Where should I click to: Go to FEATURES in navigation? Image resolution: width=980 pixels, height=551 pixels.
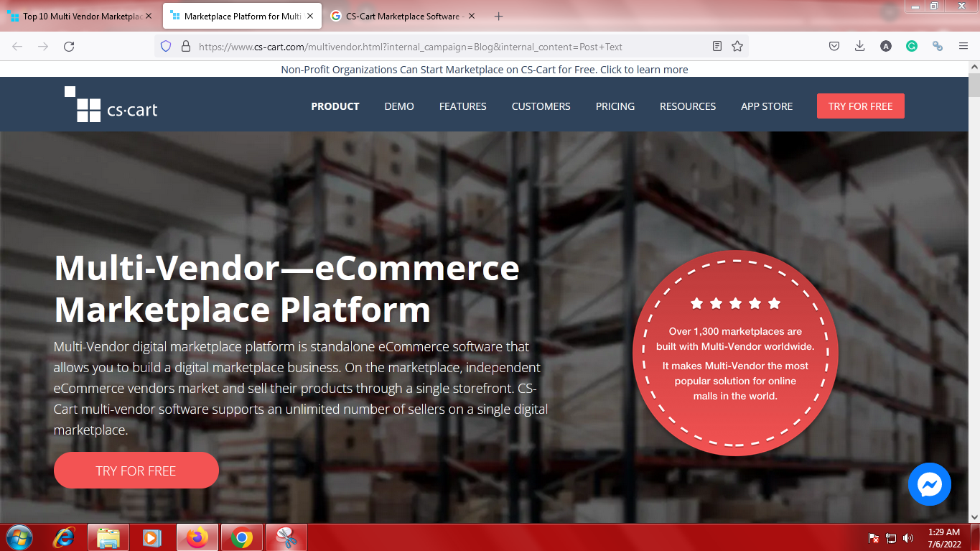(x=463, y=106)
